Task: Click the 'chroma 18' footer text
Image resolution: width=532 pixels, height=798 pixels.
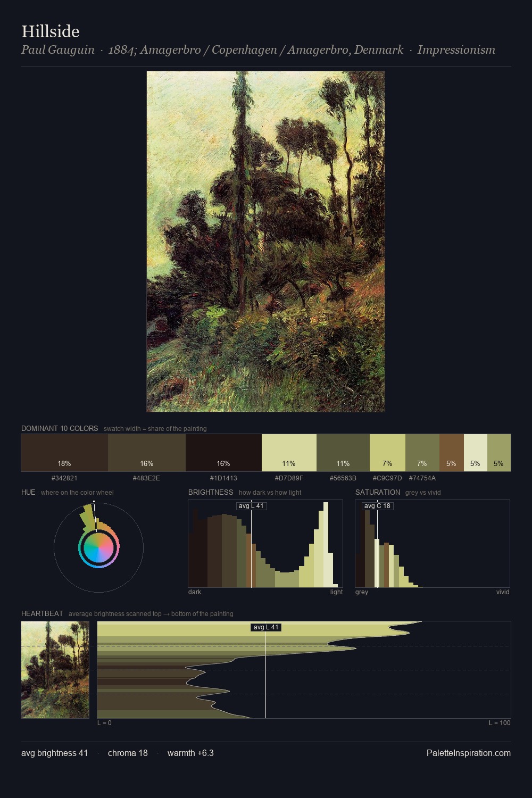Action: pyautogui.click(x=128, y=753)
